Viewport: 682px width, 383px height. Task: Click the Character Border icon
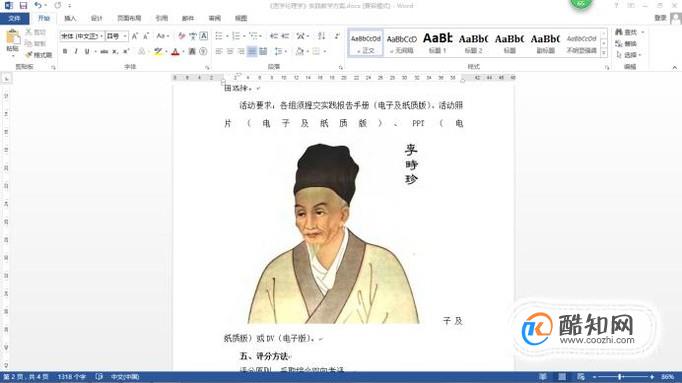[x=204, y=36]
